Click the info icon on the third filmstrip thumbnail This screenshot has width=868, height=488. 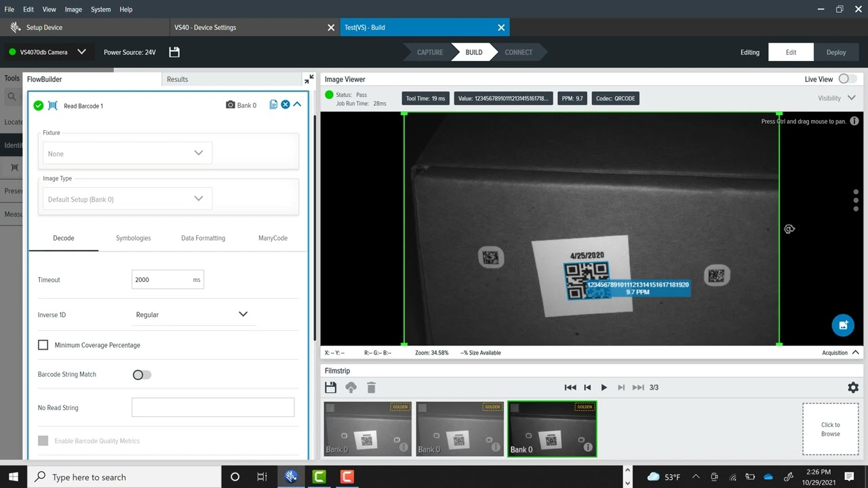point(588,447)
